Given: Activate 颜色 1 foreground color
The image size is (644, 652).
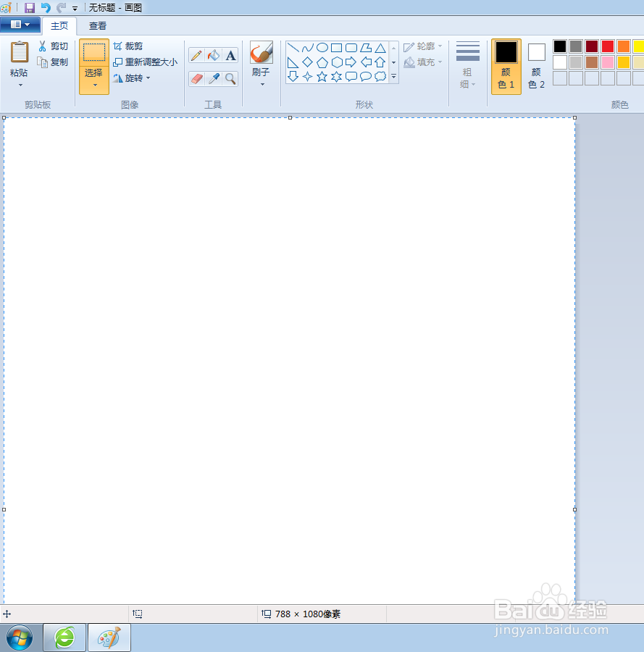Looking at the screenshot, I should 506,67.
